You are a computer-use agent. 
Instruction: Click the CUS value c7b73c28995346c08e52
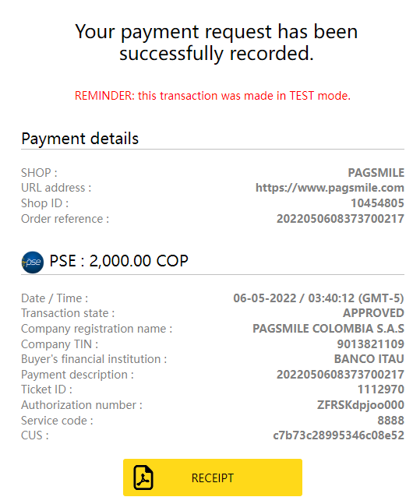tap(338, 435)
